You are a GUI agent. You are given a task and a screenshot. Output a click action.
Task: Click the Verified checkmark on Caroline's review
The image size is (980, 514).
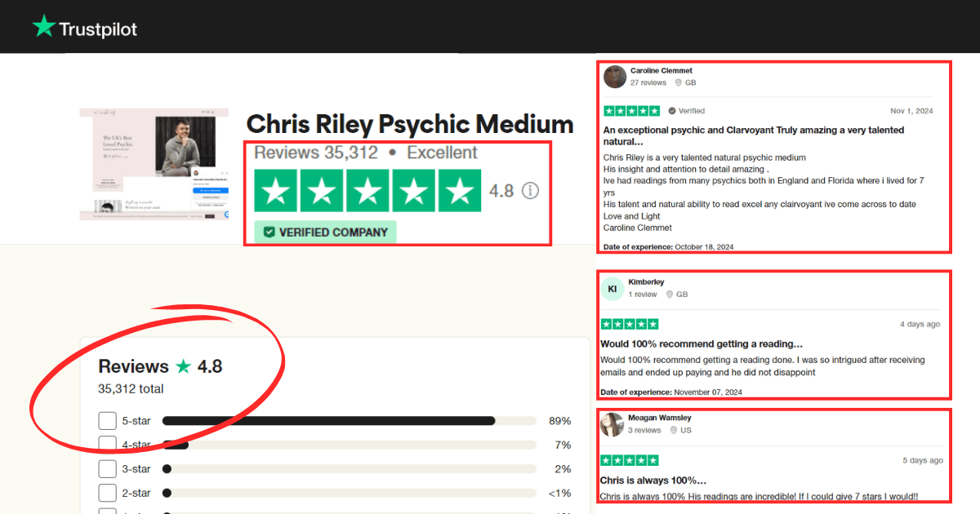[672, 111]
